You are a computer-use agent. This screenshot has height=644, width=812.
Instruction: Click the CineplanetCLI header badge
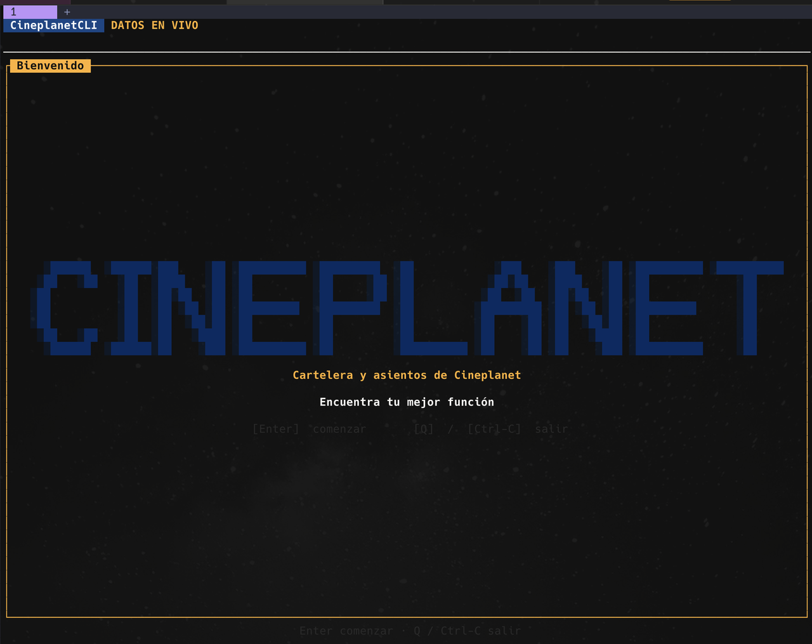[54, 25]
